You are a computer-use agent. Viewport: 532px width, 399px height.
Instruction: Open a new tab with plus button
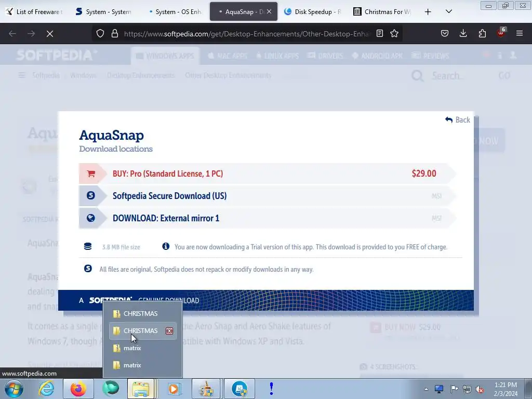[428, 11]
